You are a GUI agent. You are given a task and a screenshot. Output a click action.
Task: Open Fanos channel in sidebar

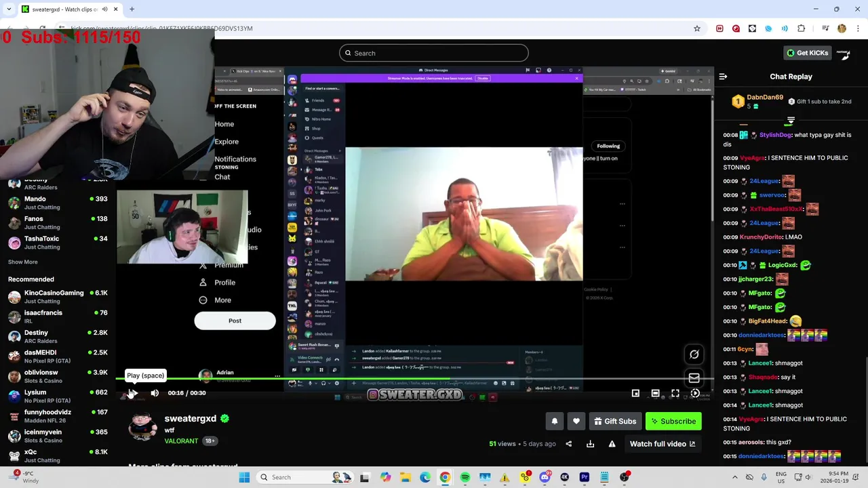click(58, 222)
